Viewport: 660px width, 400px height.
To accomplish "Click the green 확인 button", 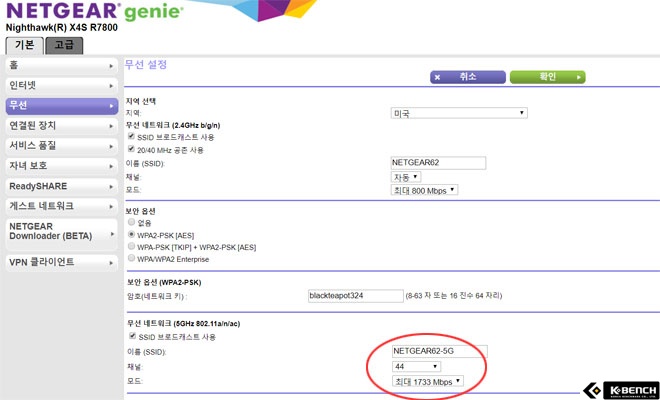I will pos(547,77).
